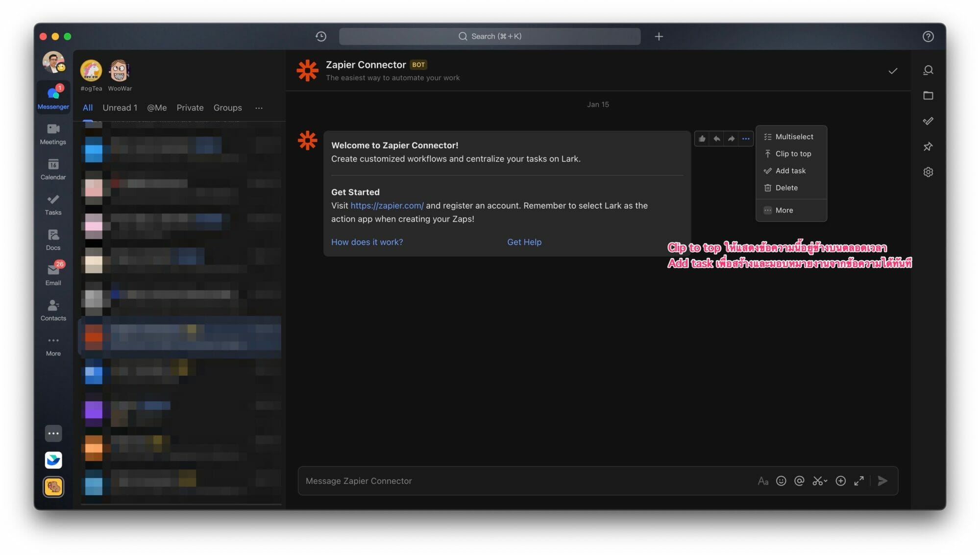Open Meetings from the sidebar
Screen dimensions: 980x555
tap(53, 134)
